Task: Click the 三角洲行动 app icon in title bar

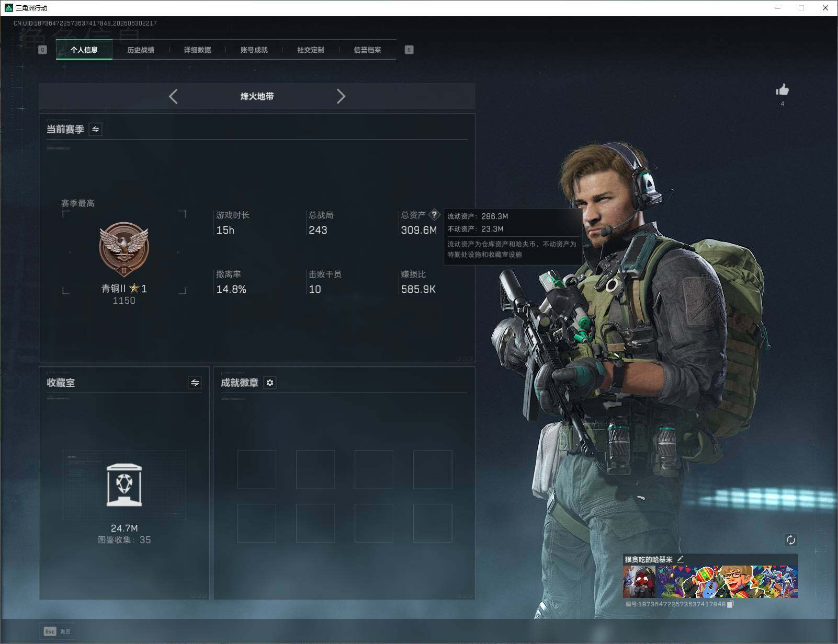Action: [8, 8]
